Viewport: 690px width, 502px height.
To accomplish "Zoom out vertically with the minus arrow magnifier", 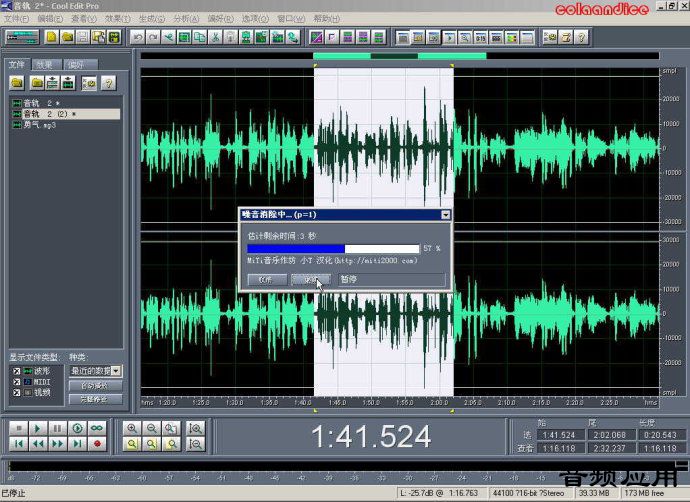I will (x=195, y=443).
